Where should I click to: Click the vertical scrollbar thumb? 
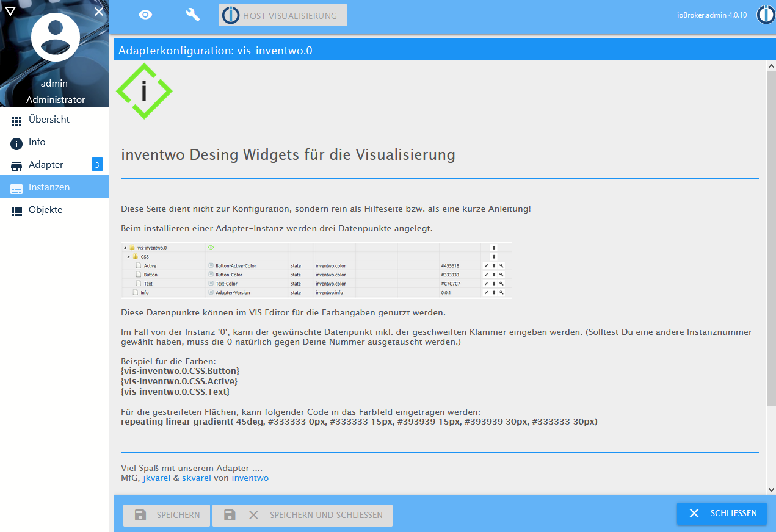[771, 238]
